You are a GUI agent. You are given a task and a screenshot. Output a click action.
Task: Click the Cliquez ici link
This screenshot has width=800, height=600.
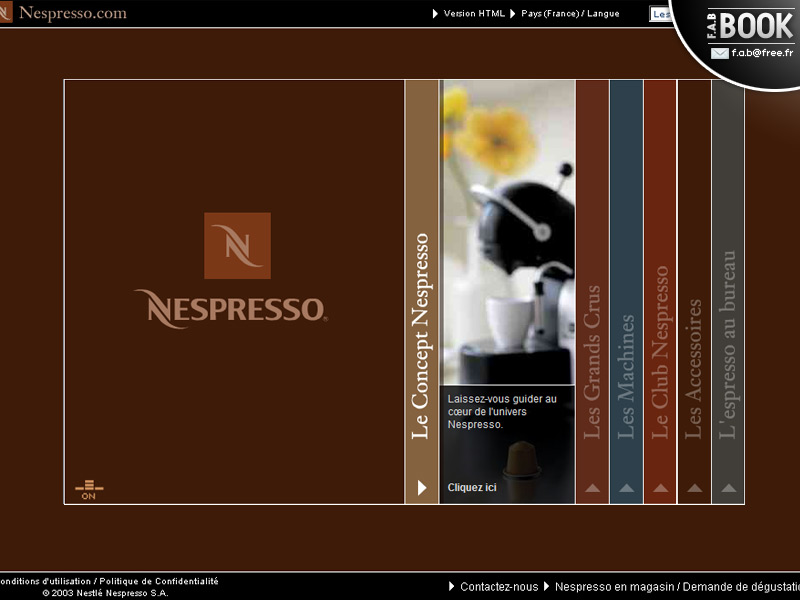[472, 487]
